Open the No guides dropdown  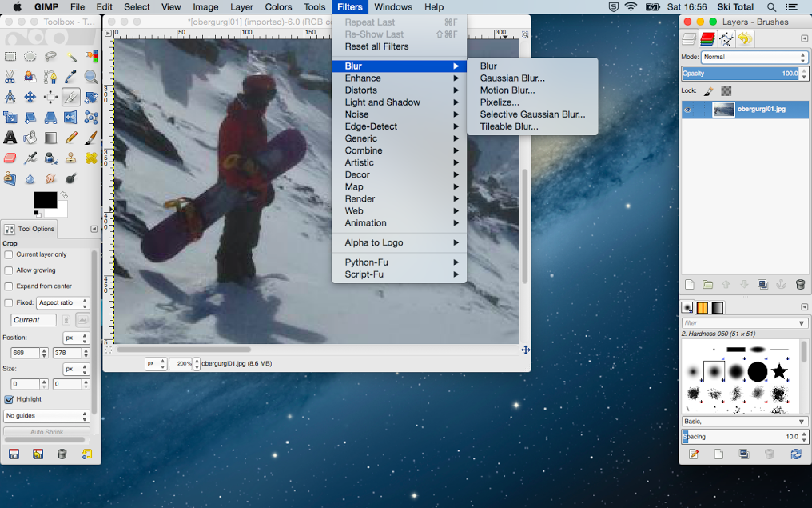click(46, 417)
